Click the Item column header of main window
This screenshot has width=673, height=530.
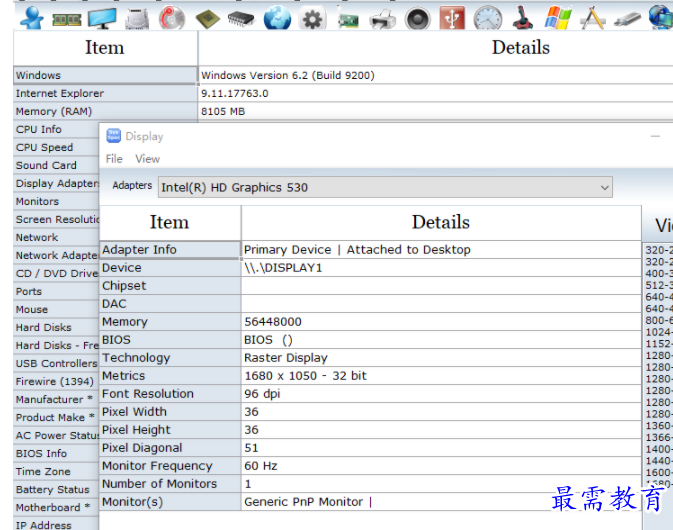105,48
